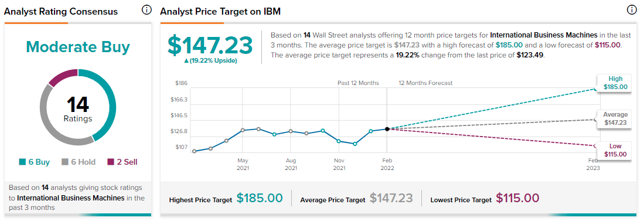Click the 19.22% Upside indicator arrow

click(186, 61)
